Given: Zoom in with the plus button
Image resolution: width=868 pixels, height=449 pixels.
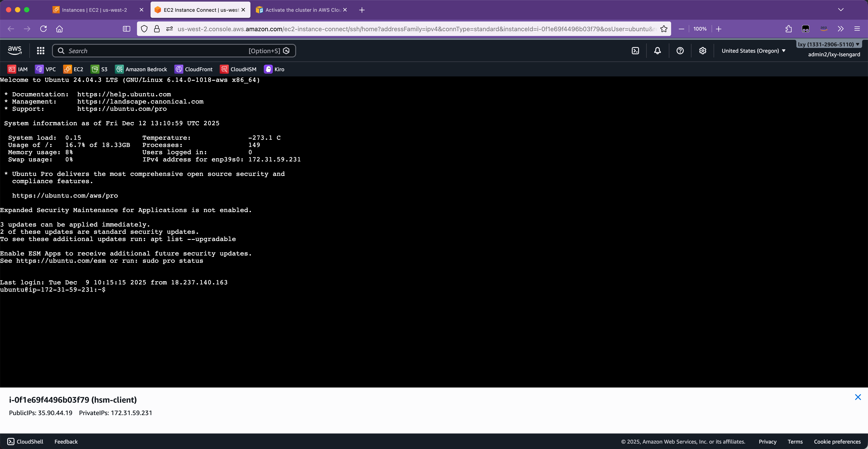Looking at the screenshot, I should click(718, 29).
